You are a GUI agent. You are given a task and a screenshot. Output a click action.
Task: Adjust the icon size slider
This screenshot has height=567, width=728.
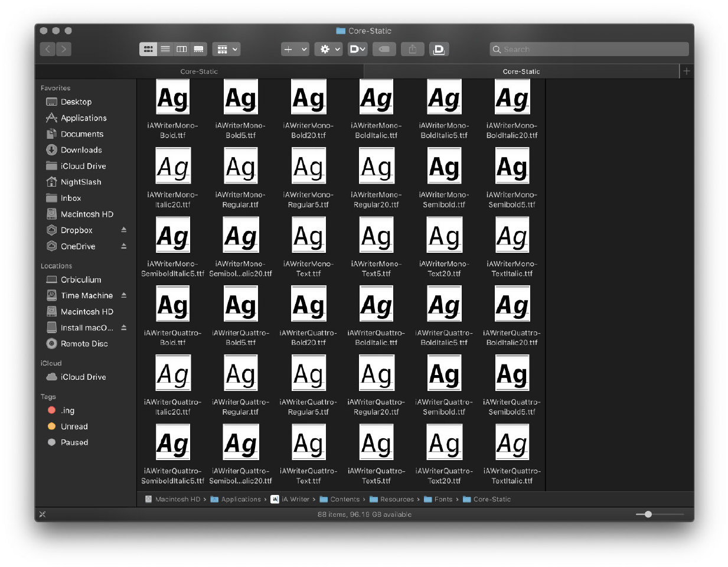point(648,514)
